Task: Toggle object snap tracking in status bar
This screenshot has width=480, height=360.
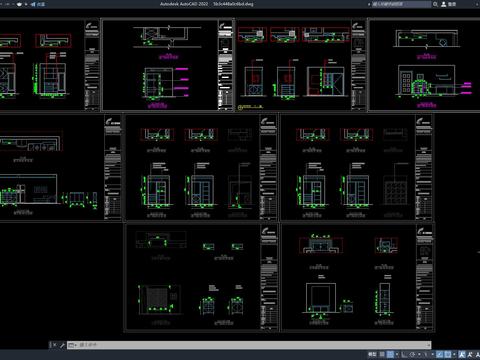Action: [x=439, y=354]
